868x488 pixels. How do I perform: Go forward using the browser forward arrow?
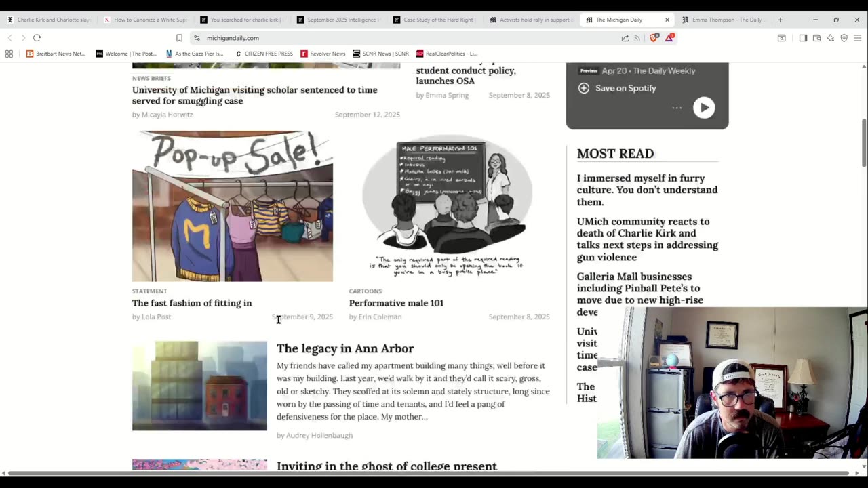coord(23,38)
